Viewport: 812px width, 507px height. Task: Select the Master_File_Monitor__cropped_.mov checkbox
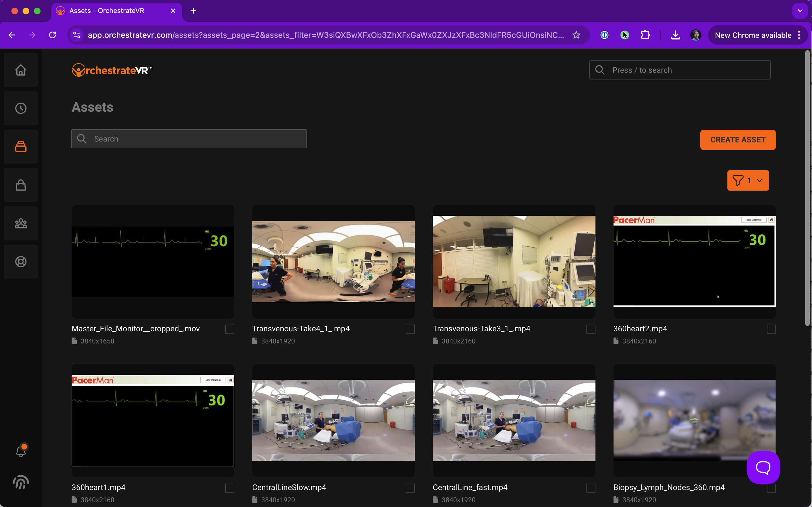point(230,329)
